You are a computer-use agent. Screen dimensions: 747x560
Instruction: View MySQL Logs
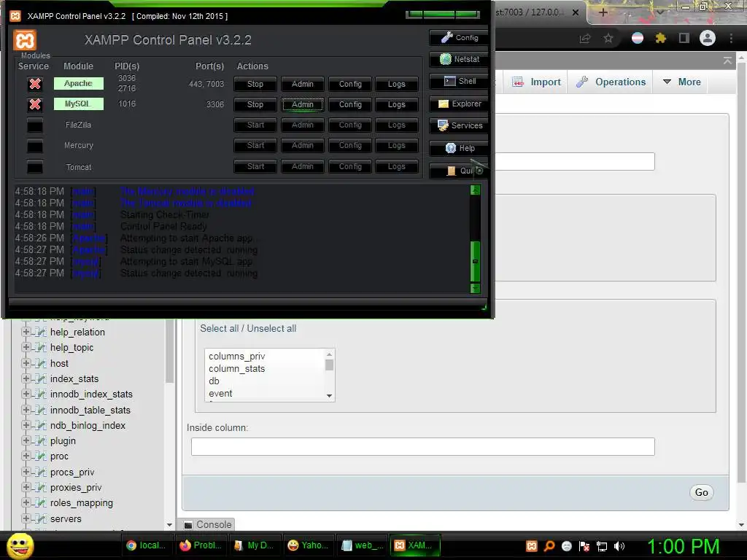pyautogui.click(x=396, y=104)
